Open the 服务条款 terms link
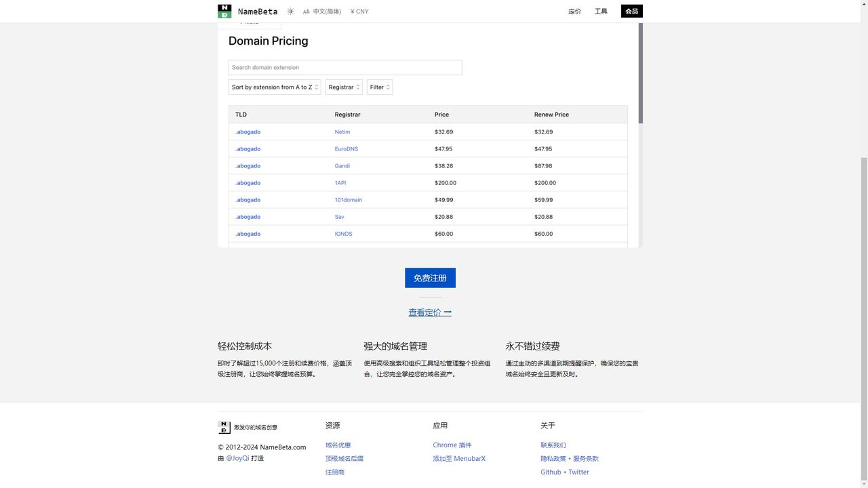Viewport: 868px width, 488px height. point(586,459)
